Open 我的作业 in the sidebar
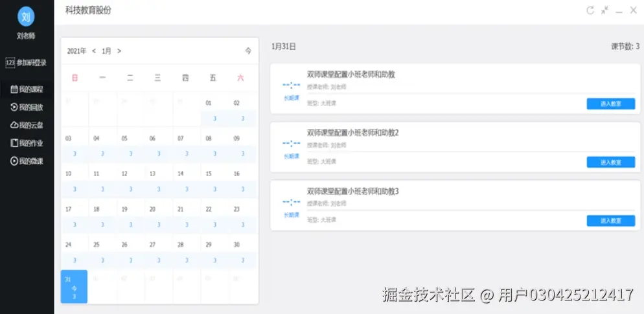The image size is (644, 314). (x=27, y=143)
